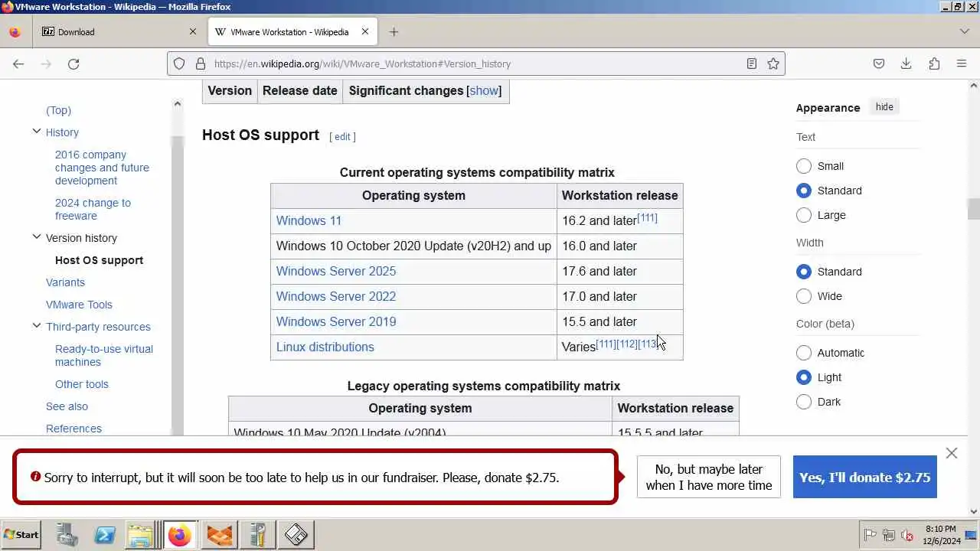Open Windows Server 2019 article link
This screenshot has width=980, height=551.
tap(336, 321)
